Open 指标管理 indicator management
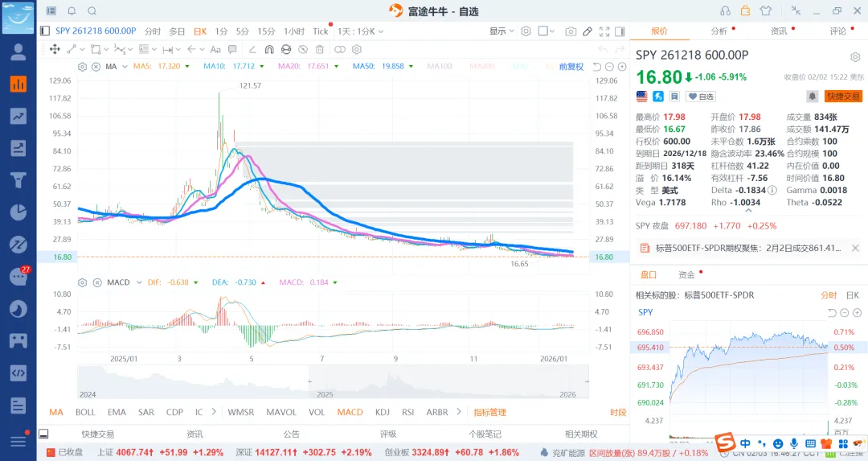The width and height of the screenshot is (868, 461). [490, 412]
